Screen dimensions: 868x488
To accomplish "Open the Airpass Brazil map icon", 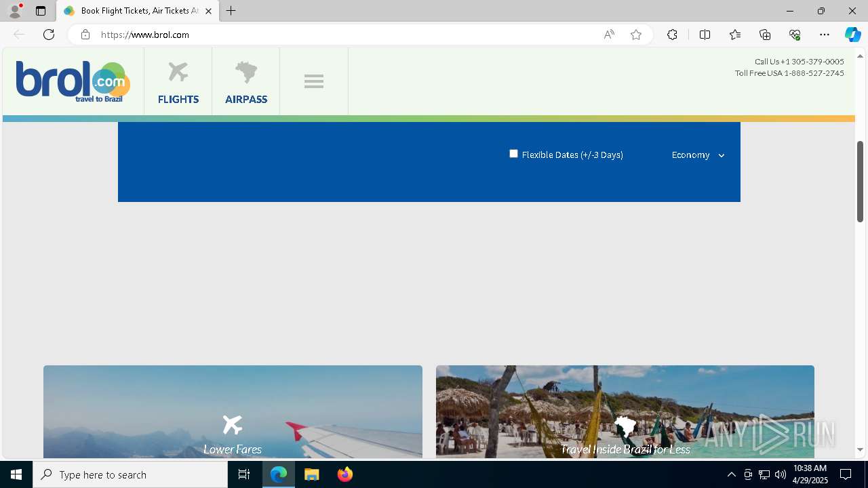I will tap(246, 72).
